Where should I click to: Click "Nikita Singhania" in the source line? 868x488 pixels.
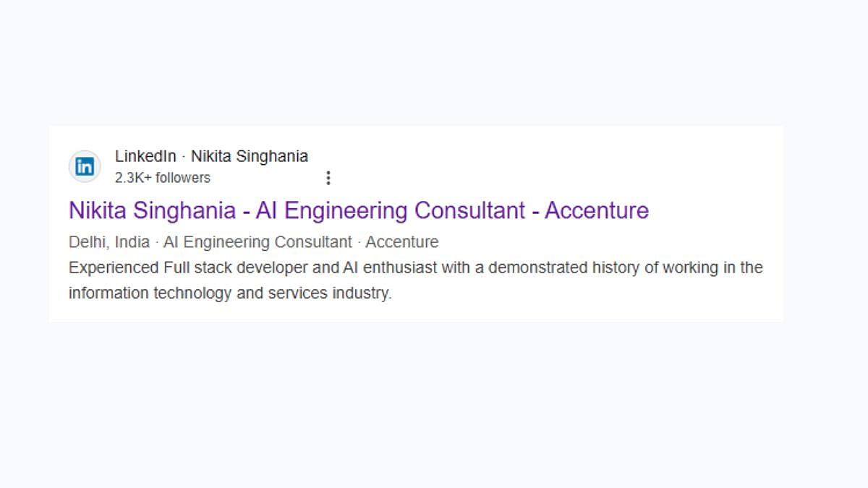pyautogui.click(x=250, y=156)
